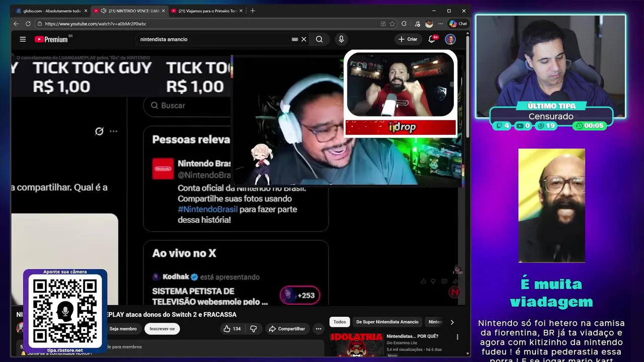644x362 pixels.
Task: Open more actions under the video
Action: 318,329
